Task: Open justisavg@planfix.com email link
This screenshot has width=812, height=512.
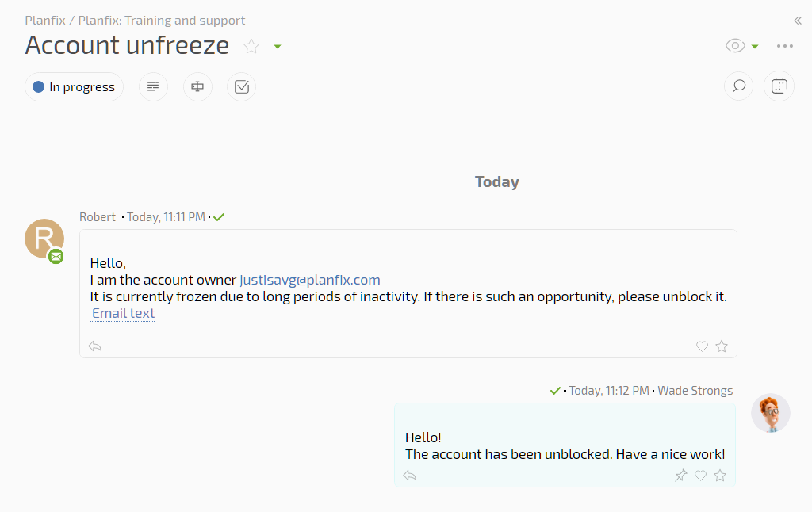Action: click(310, 280)
